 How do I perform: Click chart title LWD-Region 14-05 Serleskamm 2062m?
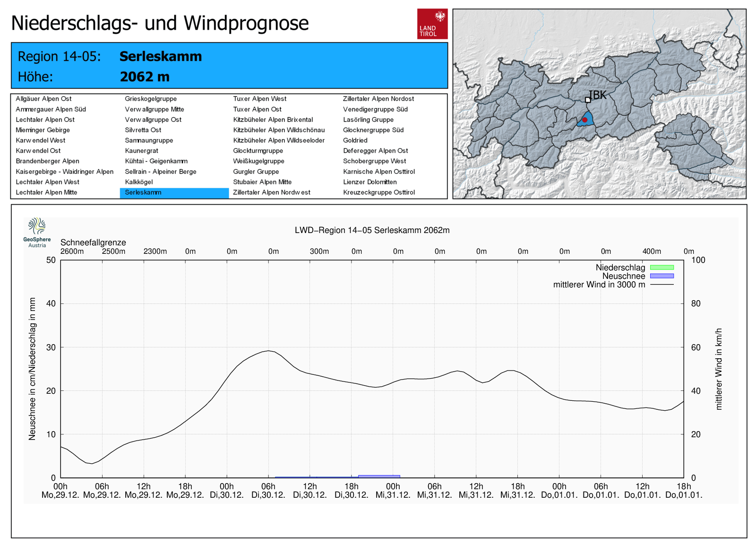click(x=372, y=230)
